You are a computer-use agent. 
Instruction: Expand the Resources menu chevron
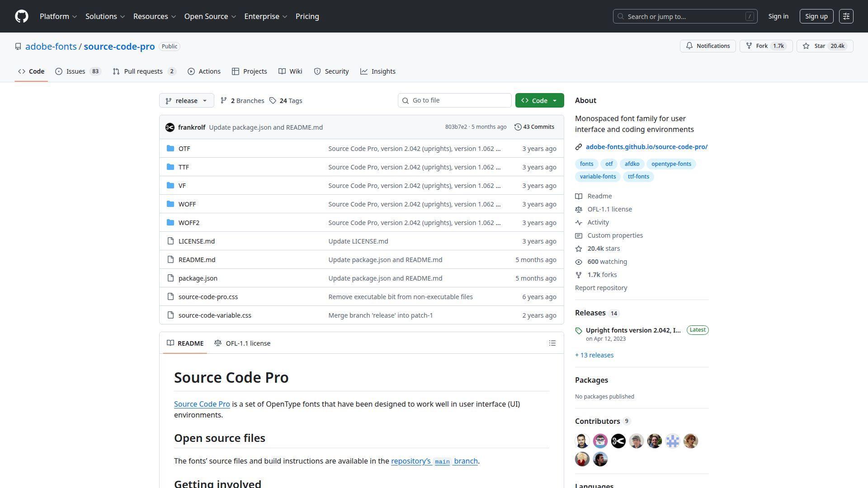pos(175,16)
